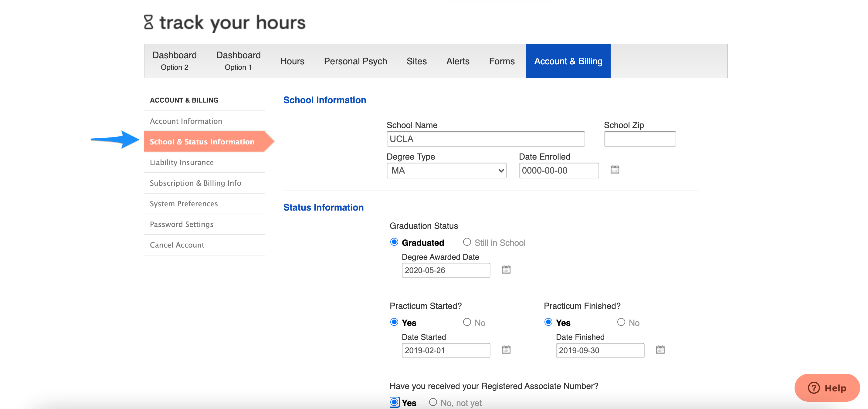Expand the Degree Type dropdown
The width and height of the screenshot is (868, 409).
(x=446, y=171)
